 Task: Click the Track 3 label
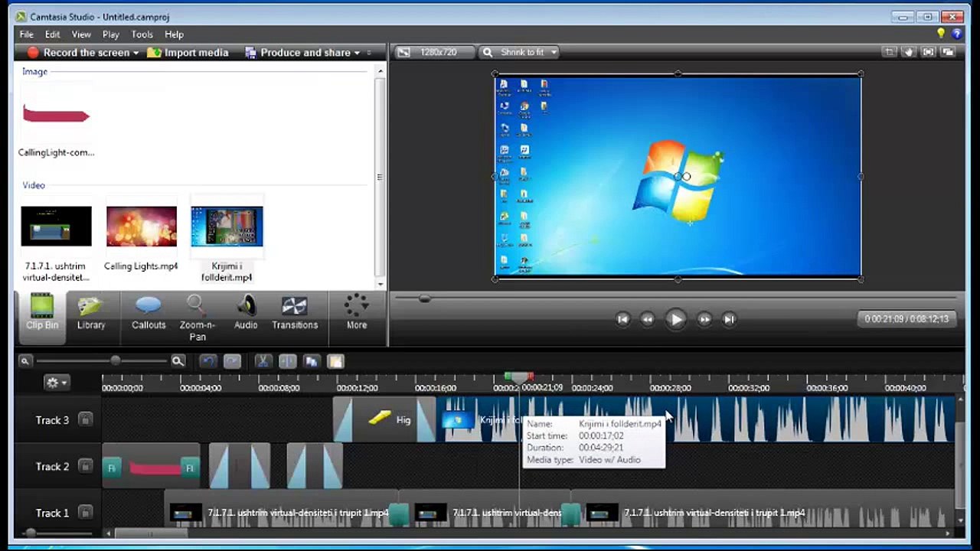point(52,420)
